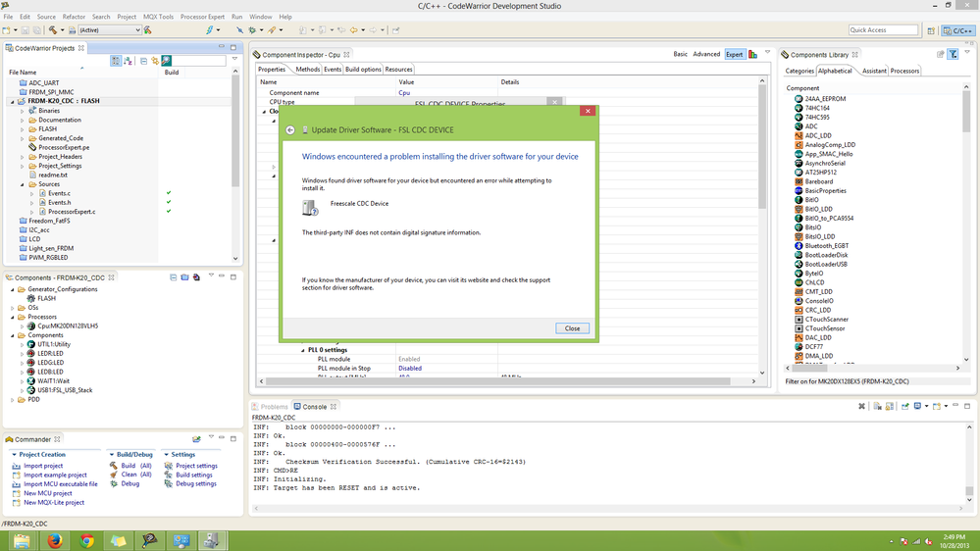
Task: Switch to the Build options tab
Action: [363, 70]
